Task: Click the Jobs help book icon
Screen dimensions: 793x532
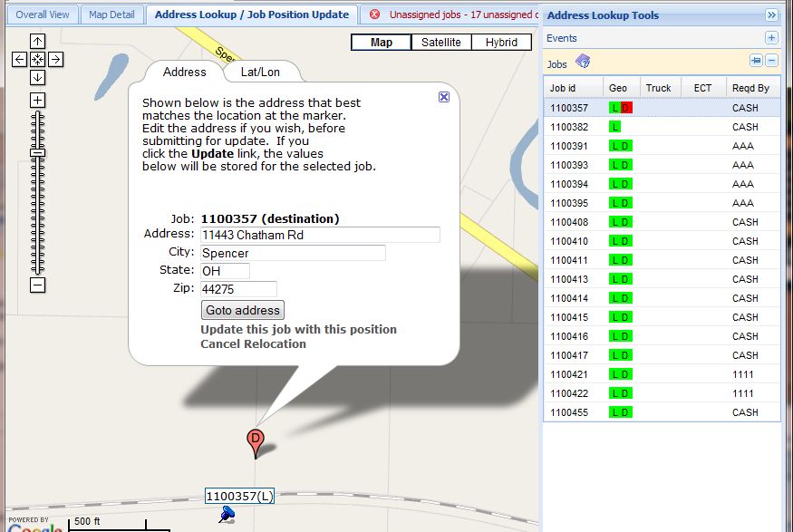Action: pos(583,62)
